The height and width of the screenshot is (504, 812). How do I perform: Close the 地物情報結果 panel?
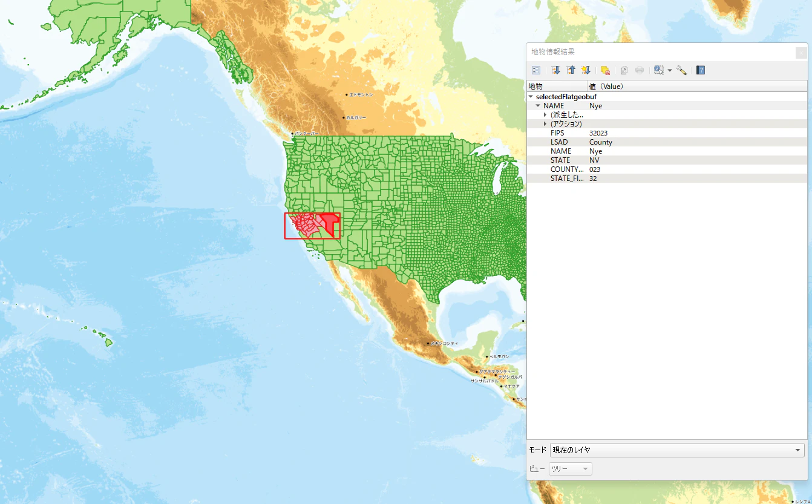[x=800, y=53]
